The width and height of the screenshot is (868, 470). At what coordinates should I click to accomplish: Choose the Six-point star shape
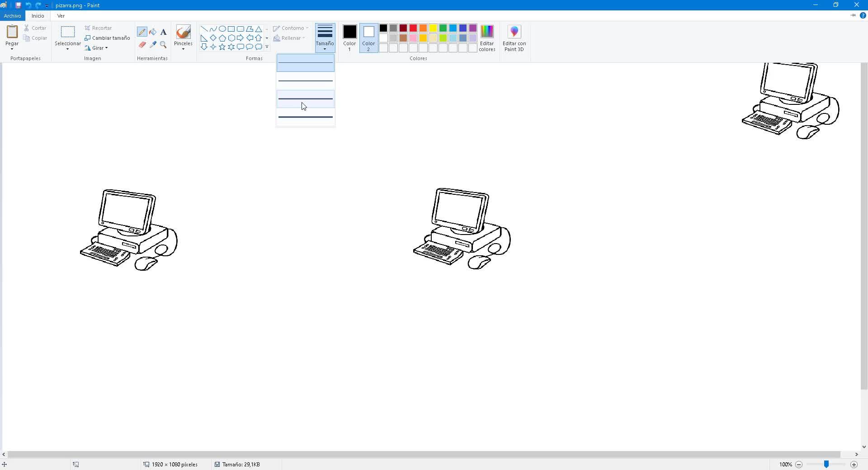click(231, 47)
